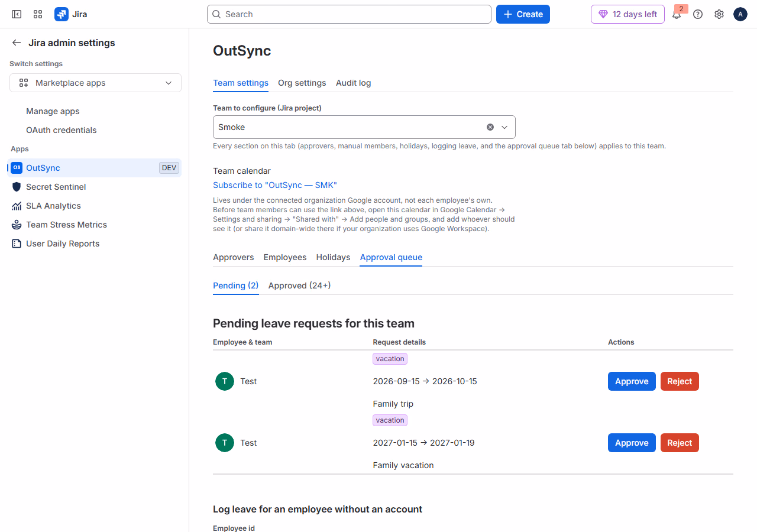Open the Holidays tab

(333, 257)
